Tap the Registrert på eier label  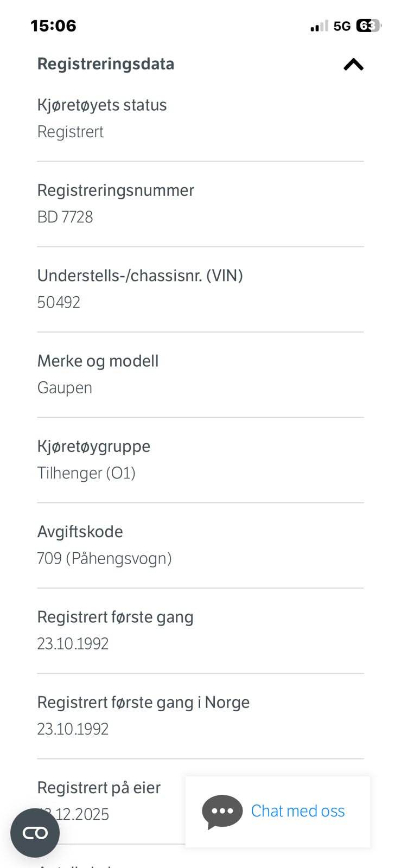[x=99, y=788]
